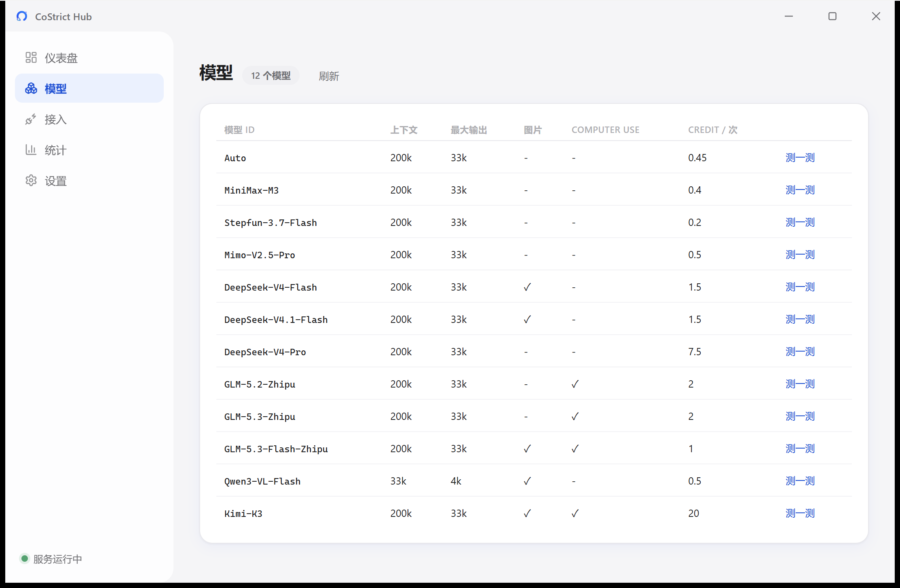Select the DeepSeek-V4-Flash model ID
This screenshot has width=900, height=588.
(270, 287)
